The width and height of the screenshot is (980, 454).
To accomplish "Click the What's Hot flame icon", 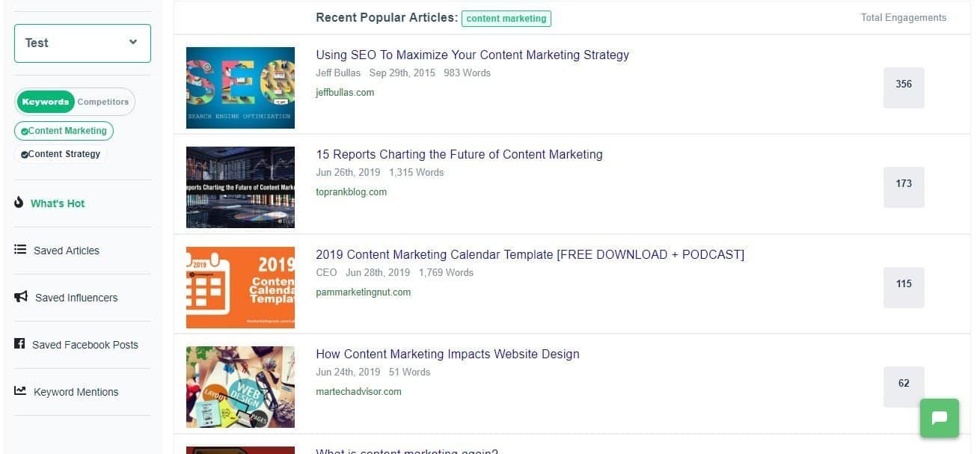I will (x=19, y=203).
